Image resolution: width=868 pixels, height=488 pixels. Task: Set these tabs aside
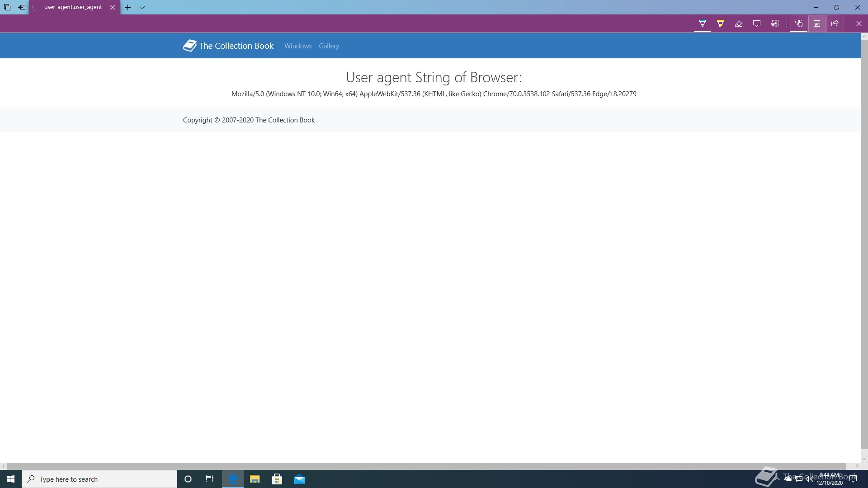pos(22,7)
